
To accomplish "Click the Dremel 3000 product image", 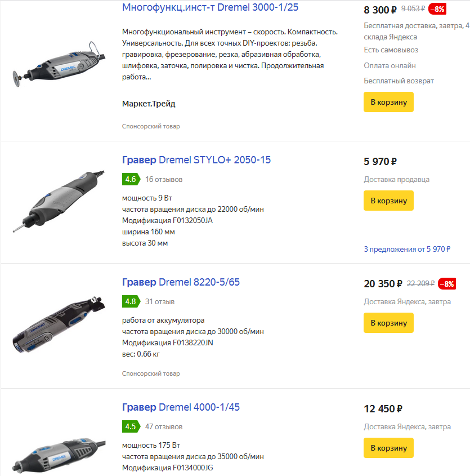I will (59, 64).
